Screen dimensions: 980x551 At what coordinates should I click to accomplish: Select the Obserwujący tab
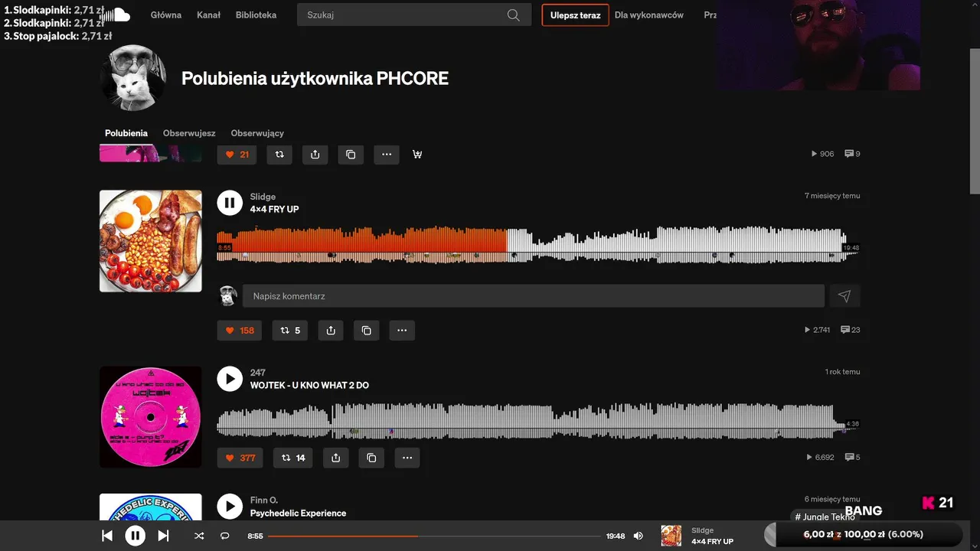coord(257,133)
